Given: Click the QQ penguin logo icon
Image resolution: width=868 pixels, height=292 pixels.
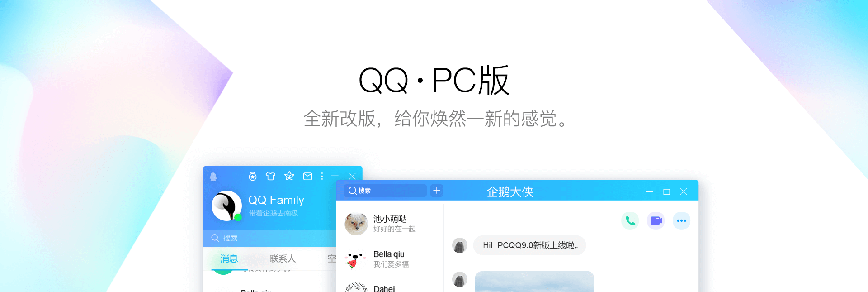Looking at the screenshot, I should pyautogui.click(x=213, y=177).
